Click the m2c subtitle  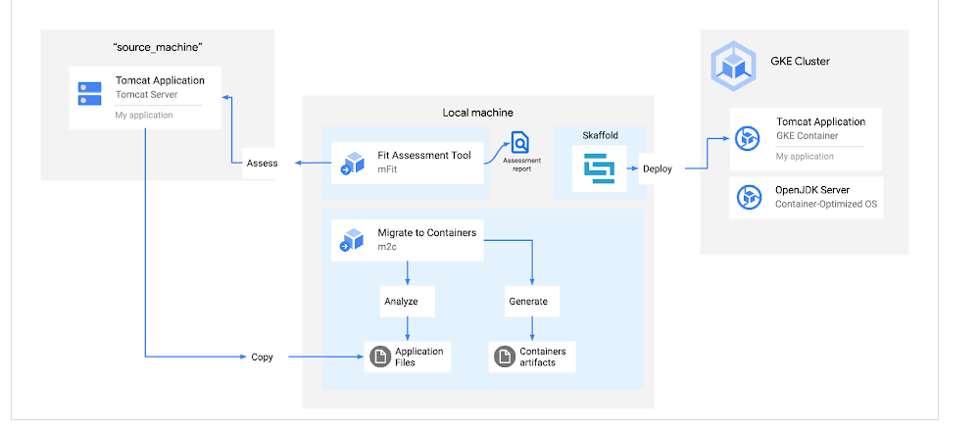pyautogui.click(x=387, y=247)
